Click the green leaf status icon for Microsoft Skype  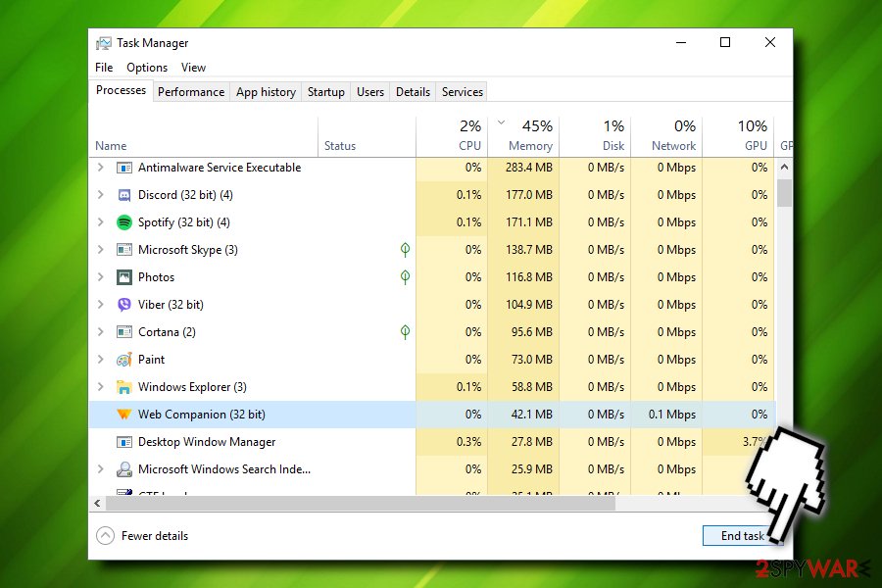[405, 250]
